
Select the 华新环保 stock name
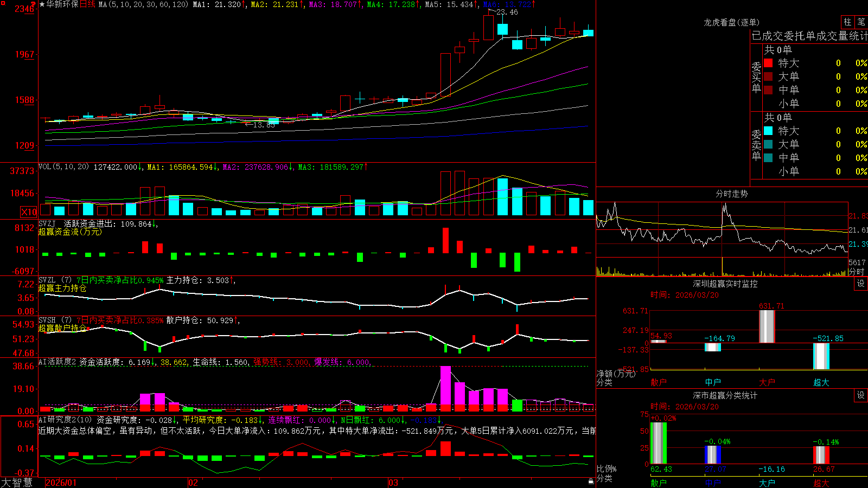pyautogui.click(x=62, y=4)
